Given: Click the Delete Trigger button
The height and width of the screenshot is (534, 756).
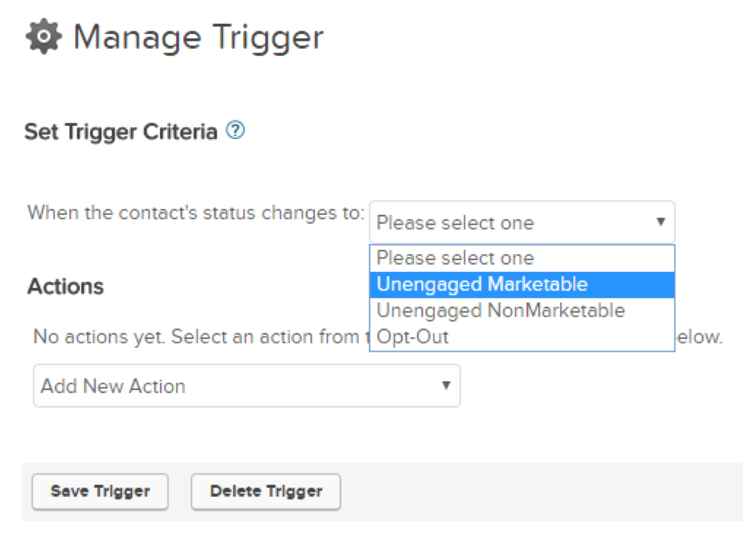Looking at the screenshot, I should click(x=266, y=491).
